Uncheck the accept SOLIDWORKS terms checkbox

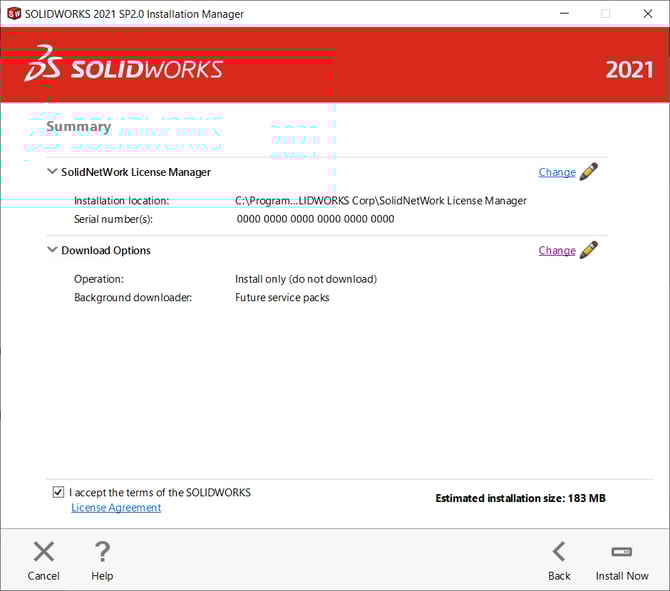(58, 493)
